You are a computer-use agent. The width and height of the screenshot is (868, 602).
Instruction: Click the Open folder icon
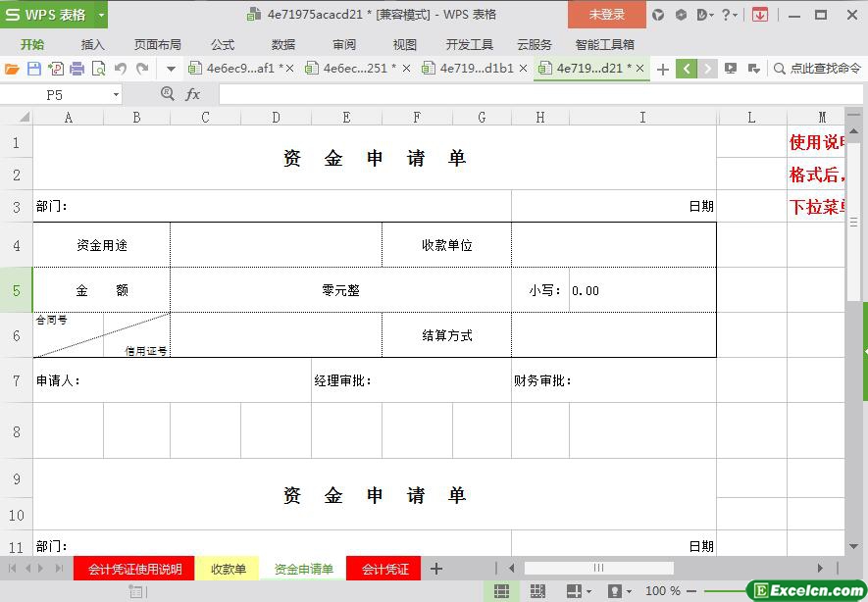(12, 69)
